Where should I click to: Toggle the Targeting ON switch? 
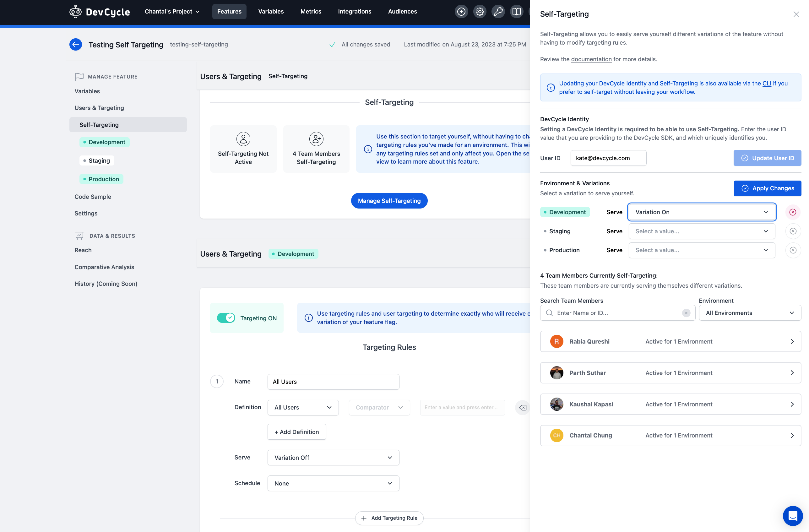(227, 318)
